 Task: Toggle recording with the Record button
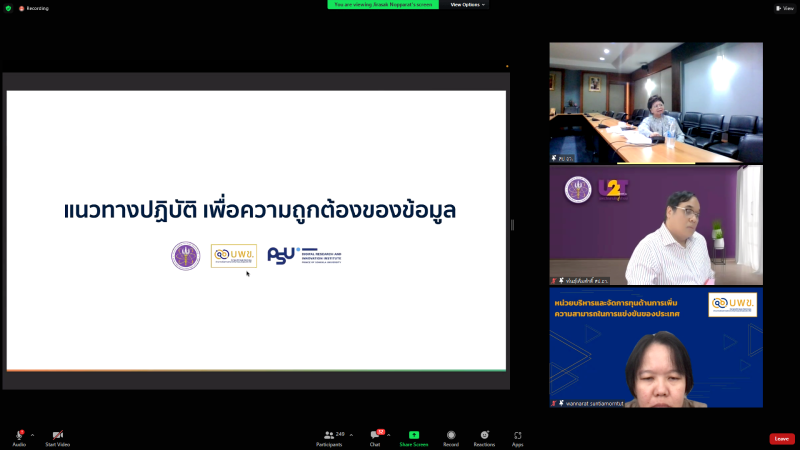451,436
